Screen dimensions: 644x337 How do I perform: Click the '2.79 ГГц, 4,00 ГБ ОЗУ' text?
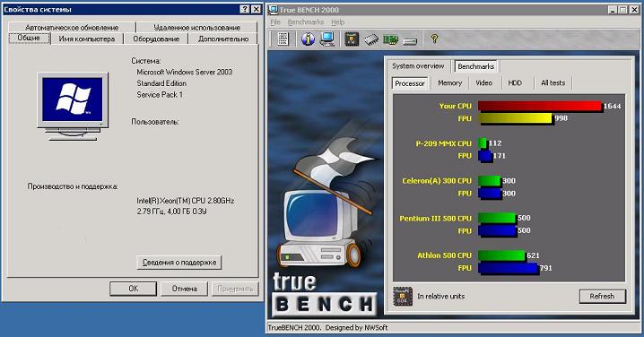click(171, 212)
